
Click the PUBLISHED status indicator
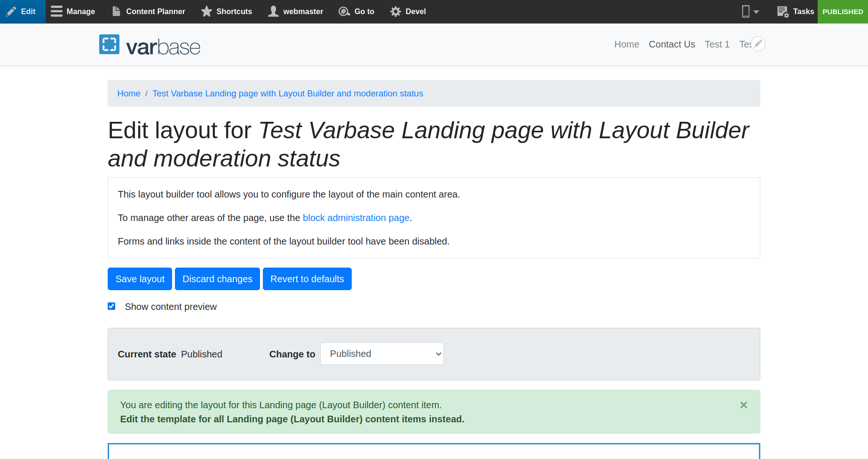pyautogui.click(x=843, y=11)
